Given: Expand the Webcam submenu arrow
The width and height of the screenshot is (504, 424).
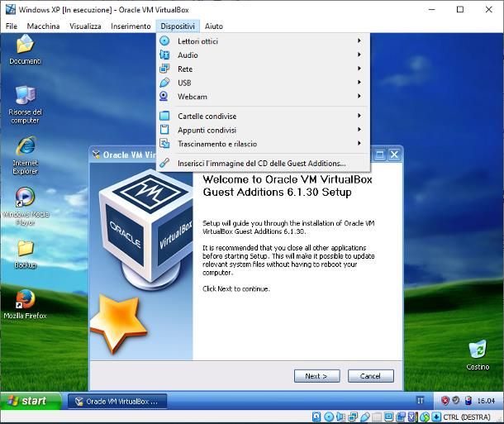Looking at the screenshot, I should [359, 96].
